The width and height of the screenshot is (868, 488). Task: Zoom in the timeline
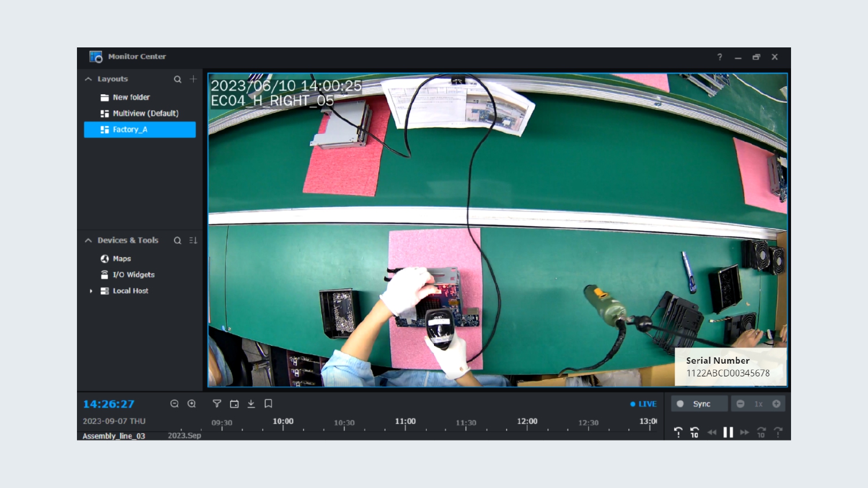(x=192, y=404)
